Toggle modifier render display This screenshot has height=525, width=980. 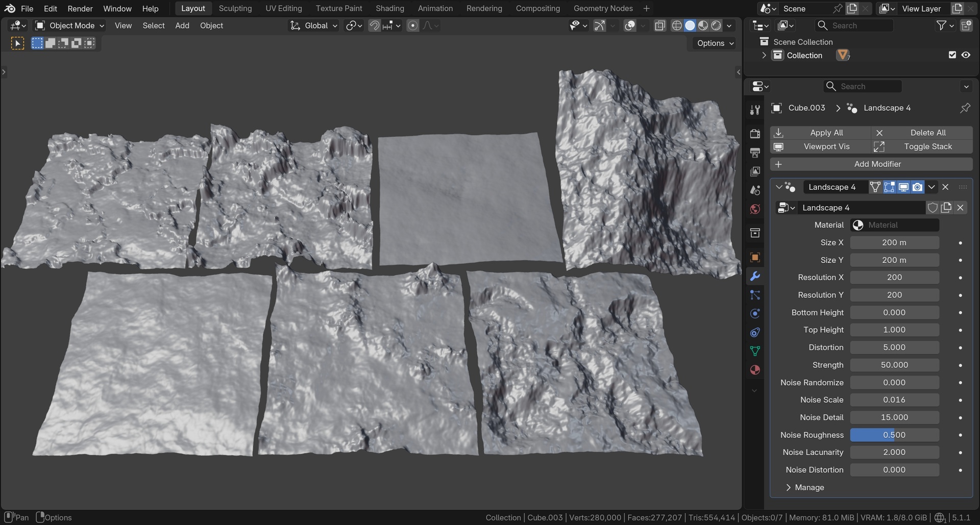pos(917,187)
